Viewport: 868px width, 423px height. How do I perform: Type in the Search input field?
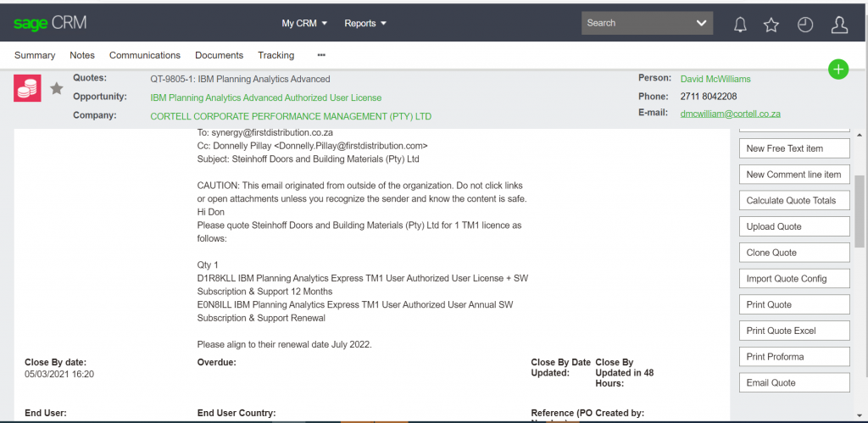(x=636, y=23)
